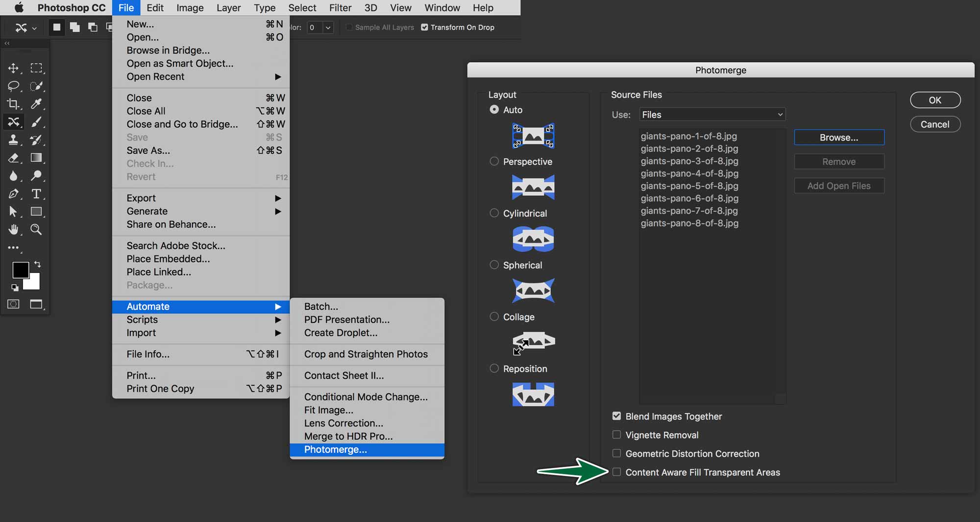Select the Crop tool
The image size is (980, 522).
point(13,104)
